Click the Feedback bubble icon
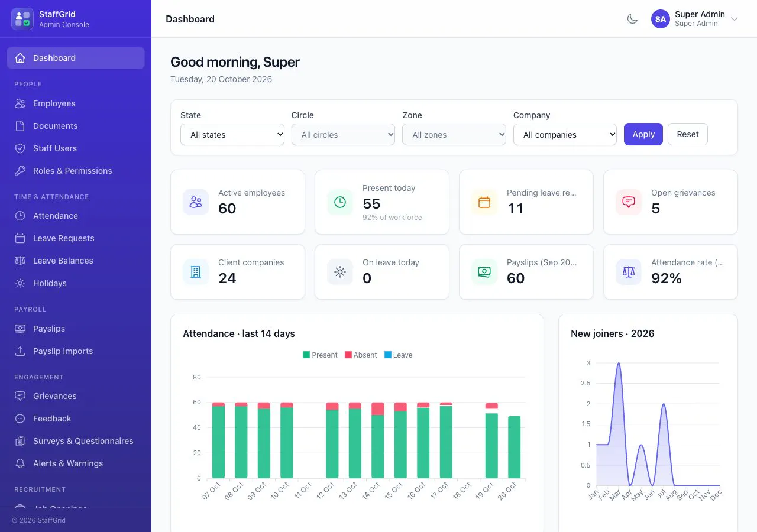 [x=20, y=419]
